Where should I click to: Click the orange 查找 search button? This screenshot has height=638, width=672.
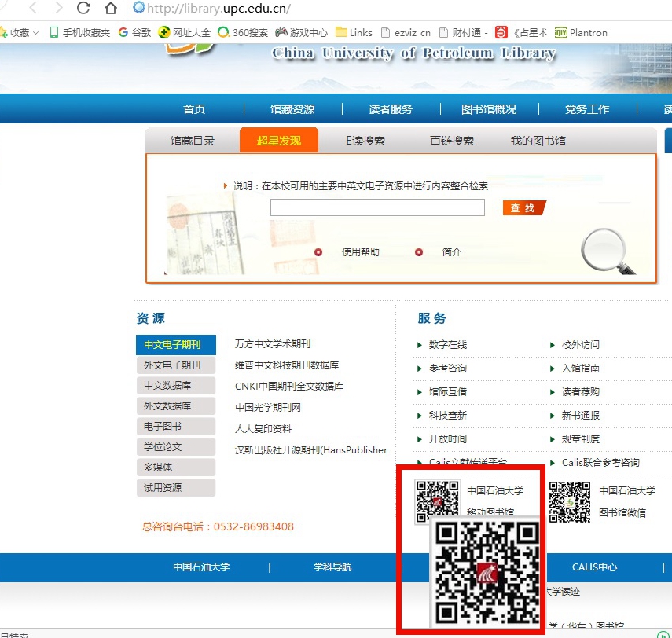pos(524,207)
